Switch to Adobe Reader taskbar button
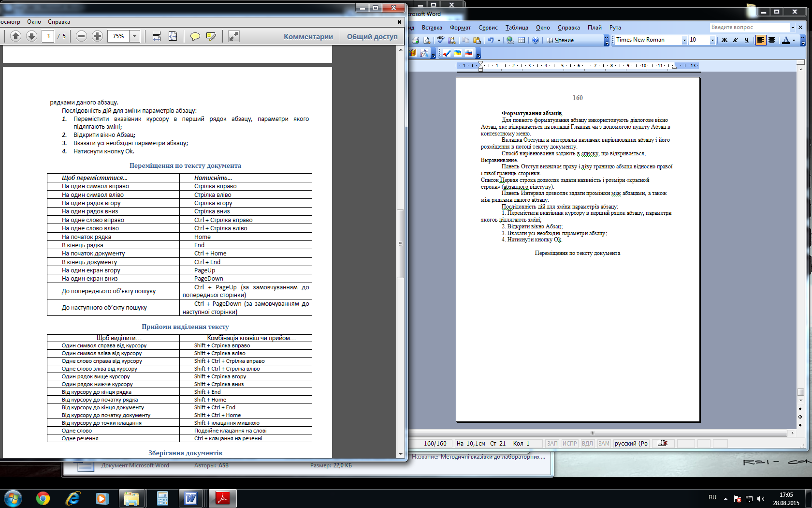The height and width of the screenshot is (508, 812). tap(222, 498)
